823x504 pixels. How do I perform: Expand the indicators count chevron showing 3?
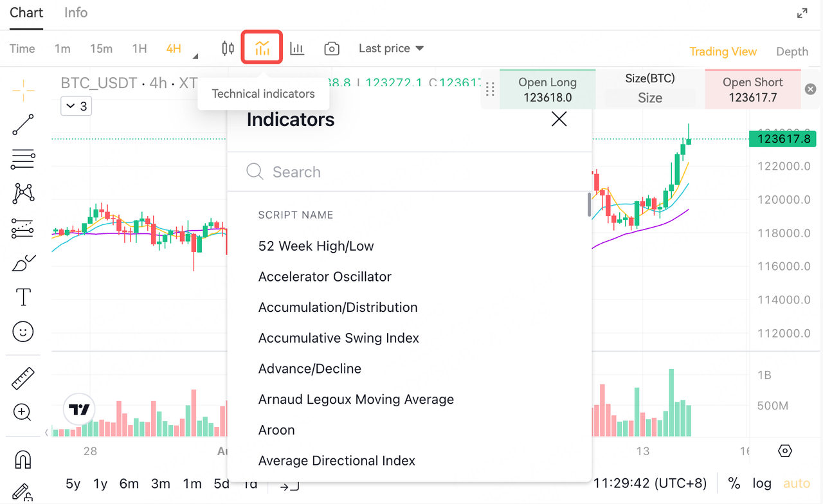tap(76, 106)
